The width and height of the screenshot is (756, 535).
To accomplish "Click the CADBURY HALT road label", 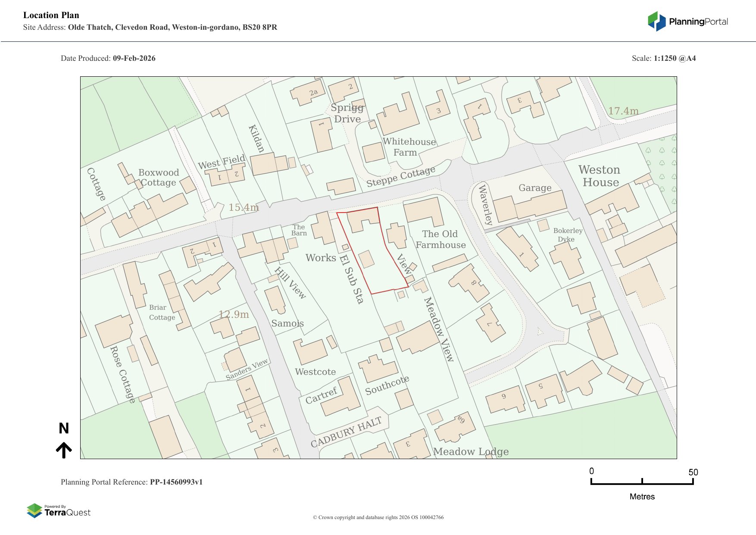I will click(x=346, y=432).
